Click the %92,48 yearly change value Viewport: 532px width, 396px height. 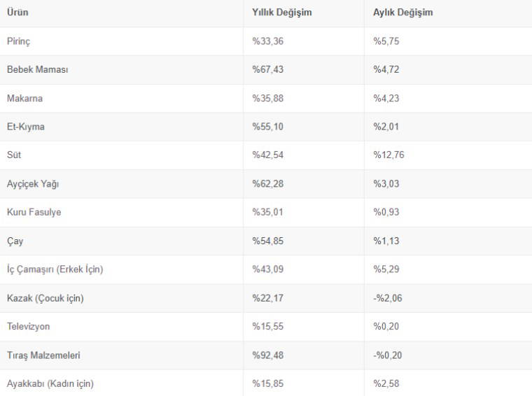click(268, 355)
